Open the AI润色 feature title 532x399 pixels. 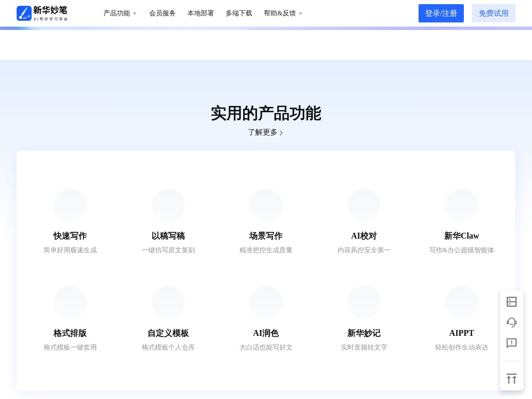click(x=266, y=333)
